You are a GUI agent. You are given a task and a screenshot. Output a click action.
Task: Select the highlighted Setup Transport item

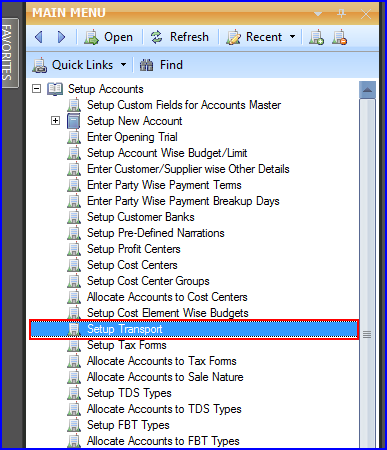point(194,329)
